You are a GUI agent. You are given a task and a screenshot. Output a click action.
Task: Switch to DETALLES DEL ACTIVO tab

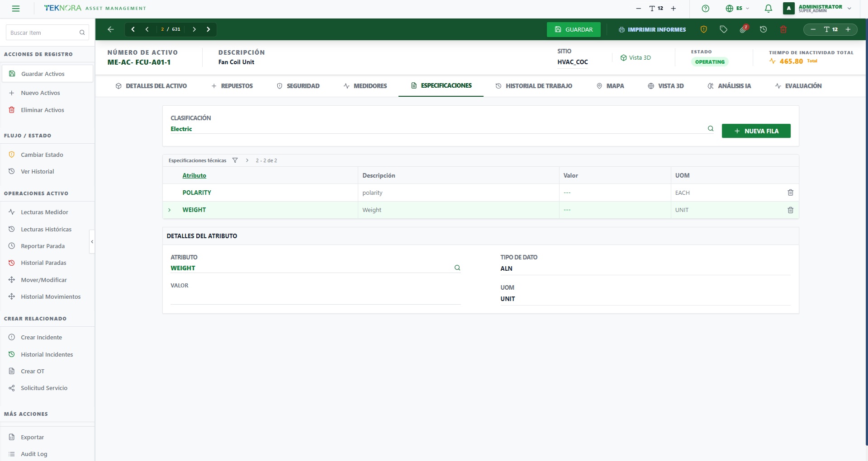(151, 86)
